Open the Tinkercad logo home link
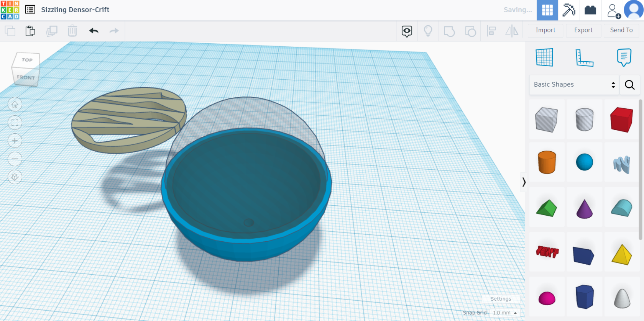This screenshot has width=644, height=321. [x=10, y=10]
